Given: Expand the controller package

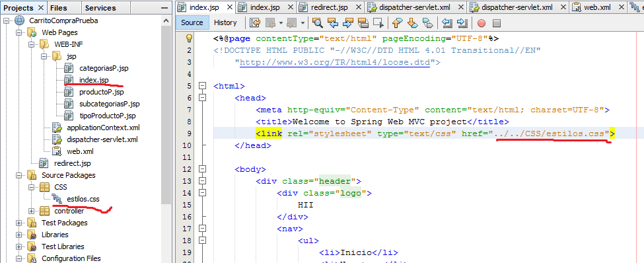Looking at the screenshot, I should (x=31, y=211).
